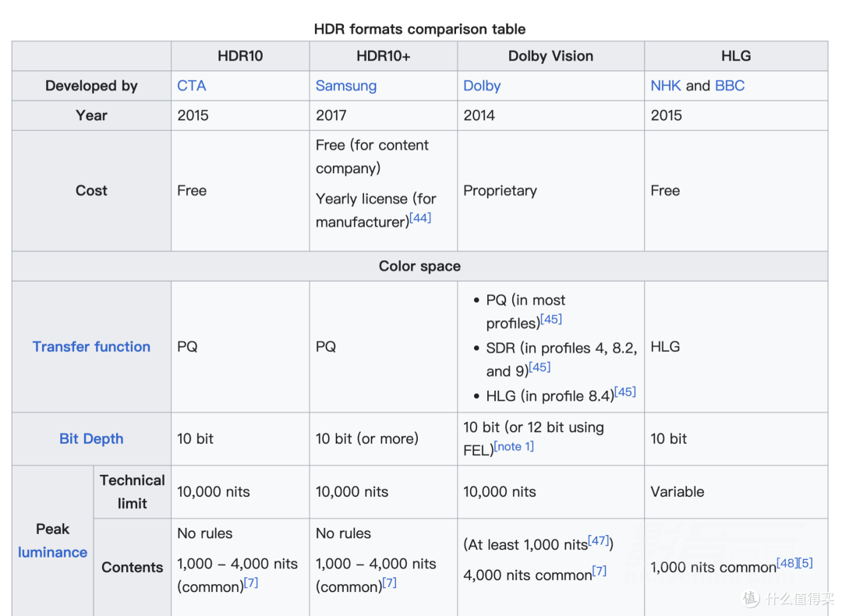Click the year 2017 under HDR10+
This screenshot has width=842, height=616.
[331, 115]
